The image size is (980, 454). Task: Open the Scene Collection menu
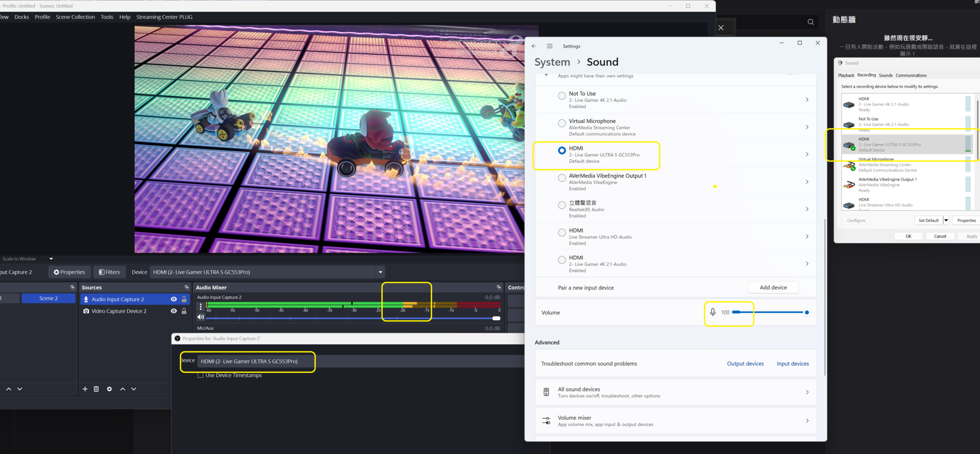75,17
